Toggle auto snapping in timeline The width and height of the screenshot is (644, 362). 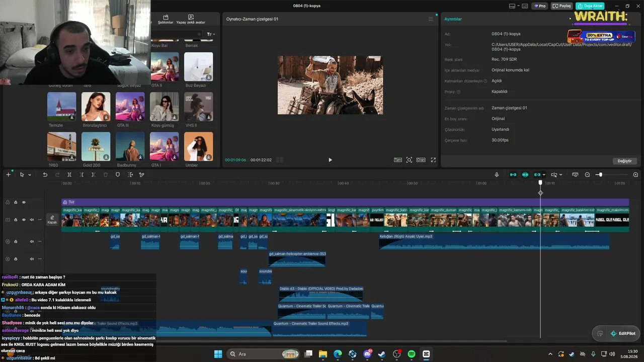[x=525, y=174]
